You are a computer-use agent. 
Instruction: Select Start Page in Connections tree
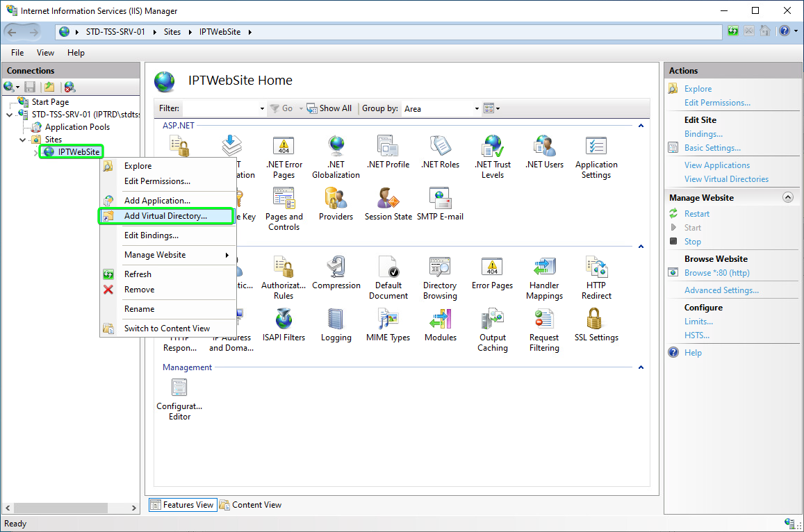click(x=50, y=102)
